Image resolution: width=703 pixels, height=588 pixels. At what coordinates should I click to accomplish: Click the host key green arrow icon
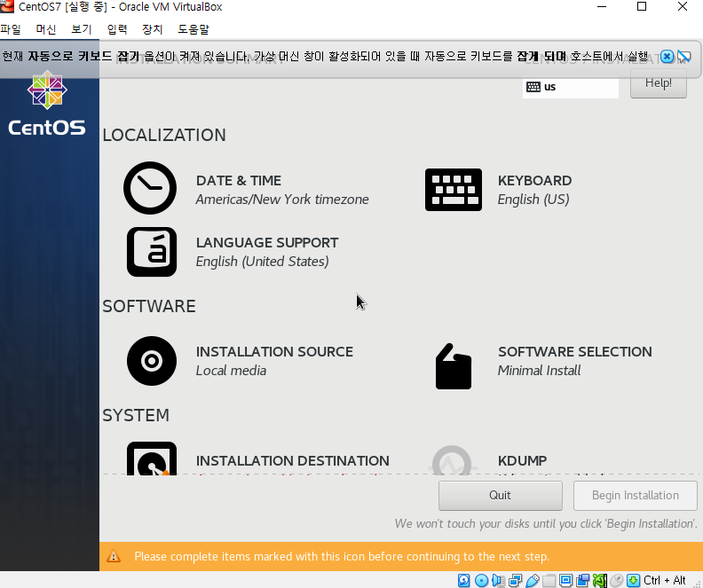tap(634, 580)
